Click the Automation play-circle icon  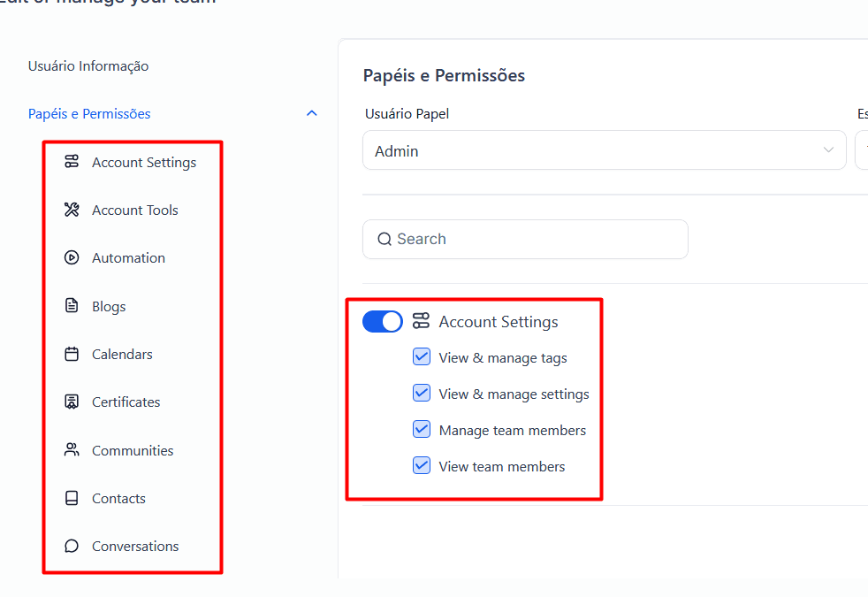point(72,258)
